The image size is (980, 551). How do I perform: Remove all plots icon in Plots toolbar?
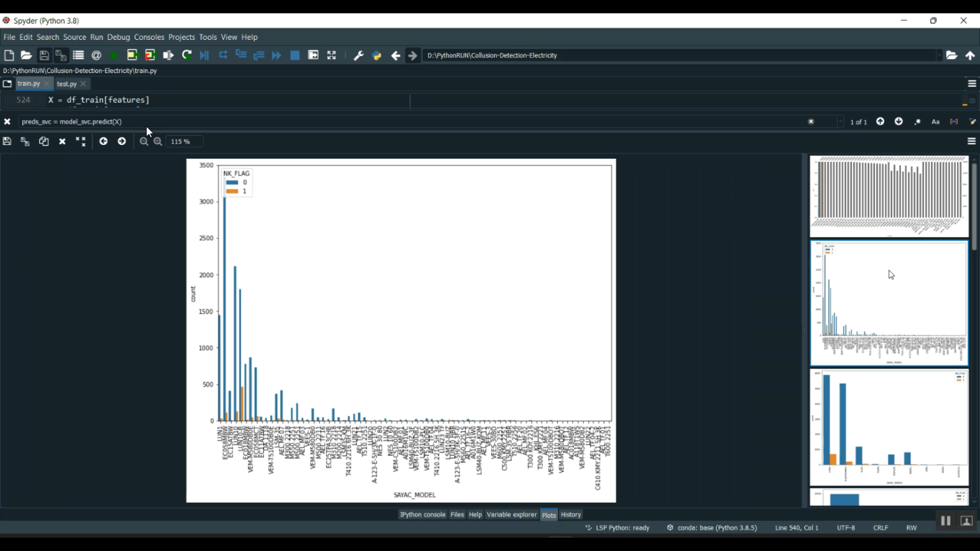(80, 142)
